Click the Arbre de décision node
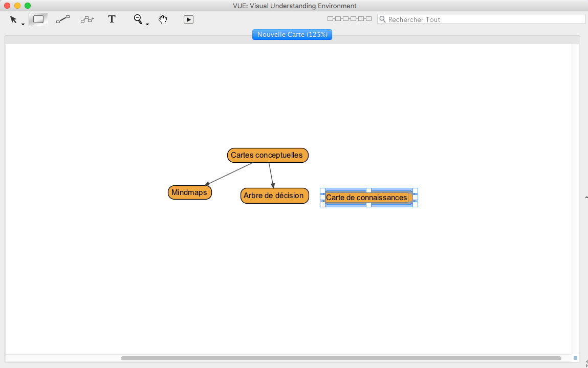 click(274, 196)
